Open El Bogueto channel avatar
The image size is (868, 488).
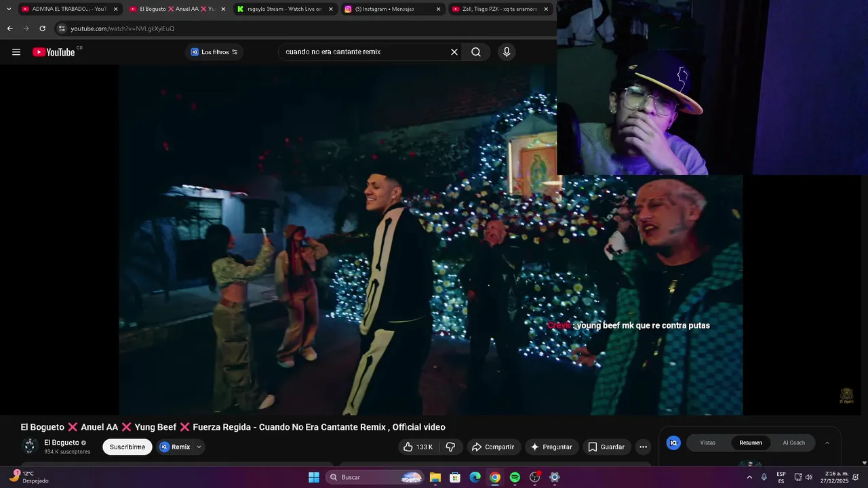pos(29,446)
